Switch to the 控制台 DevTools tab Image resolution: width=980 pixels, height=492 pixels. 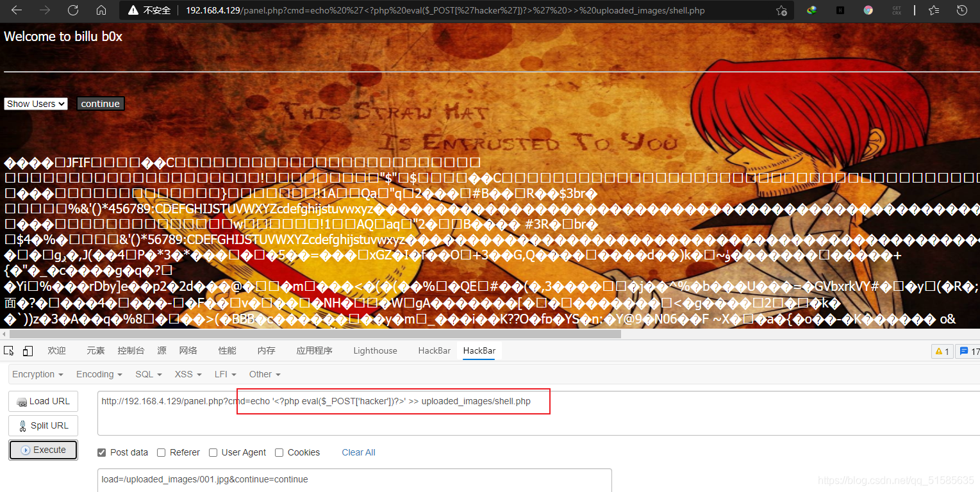click(131, 350)
